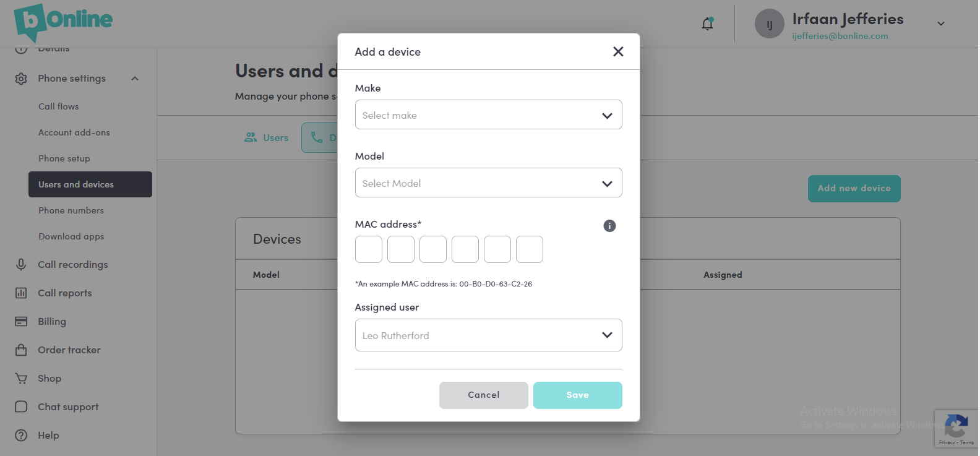Click the Save button
The width and height of the screenshot is (980, 456).
[577, 395]
